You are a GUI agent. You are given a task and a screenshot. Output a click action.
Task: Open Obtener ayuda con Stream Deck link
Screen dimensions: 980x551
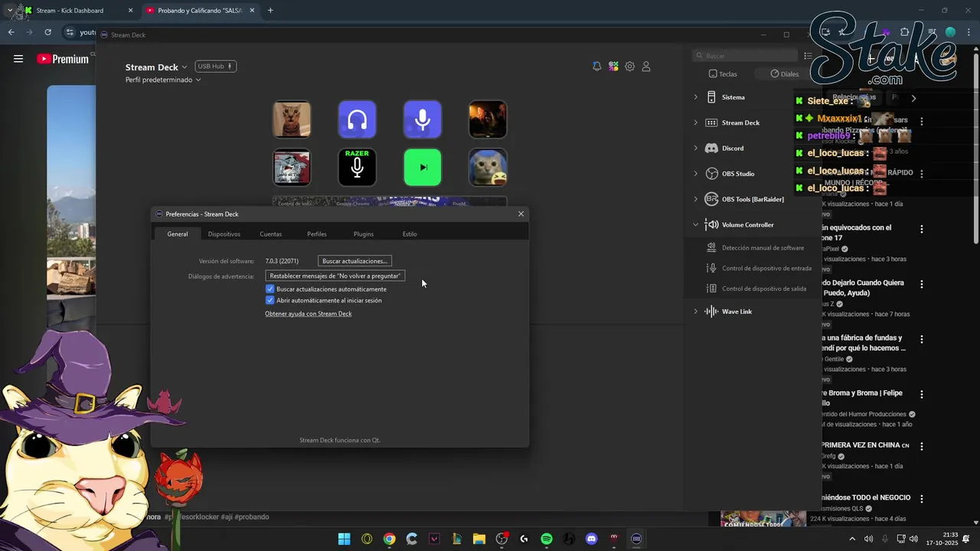(x=309, y=314)
